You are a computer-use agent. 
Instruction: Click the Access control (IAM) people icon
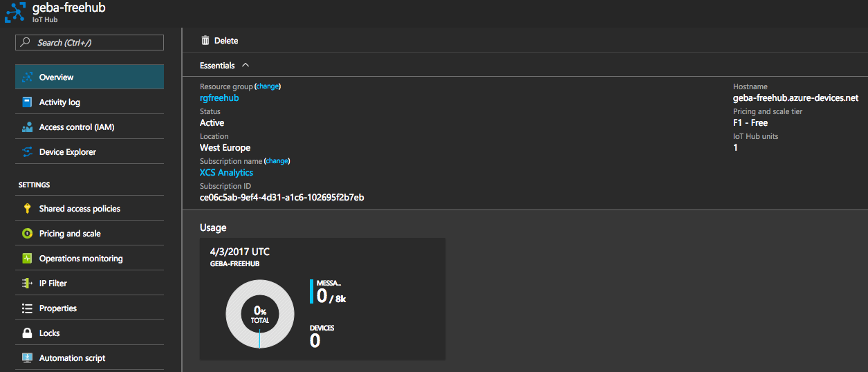(x=28, y=127)
